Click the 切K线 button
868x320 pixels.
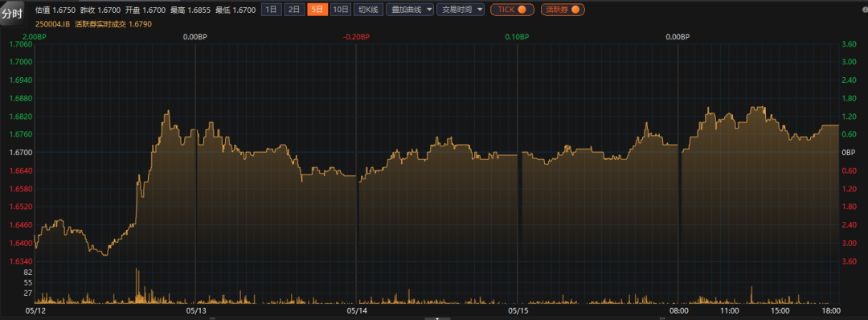coord(369,10)
